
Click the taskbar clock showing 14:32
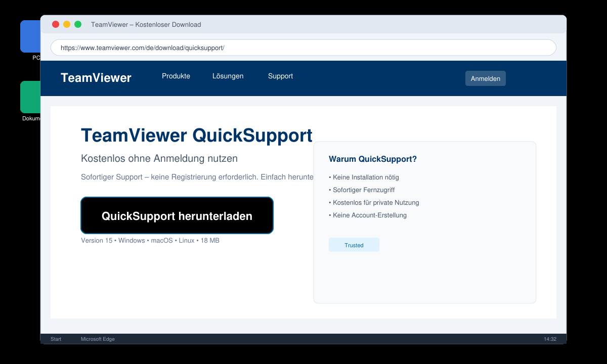[x=550, y=339]
